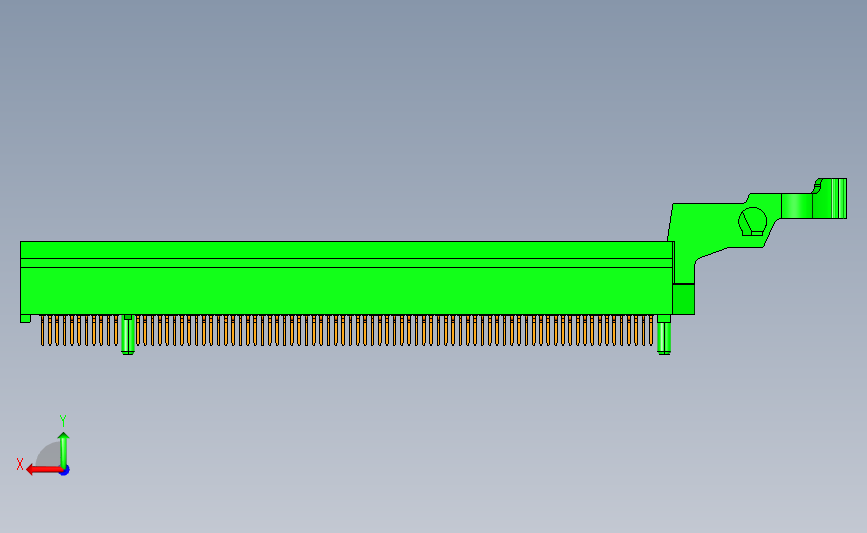Select the circular pivot on the latch lever
The width and height of the screenshot is (867, 533).
point(753,222)
